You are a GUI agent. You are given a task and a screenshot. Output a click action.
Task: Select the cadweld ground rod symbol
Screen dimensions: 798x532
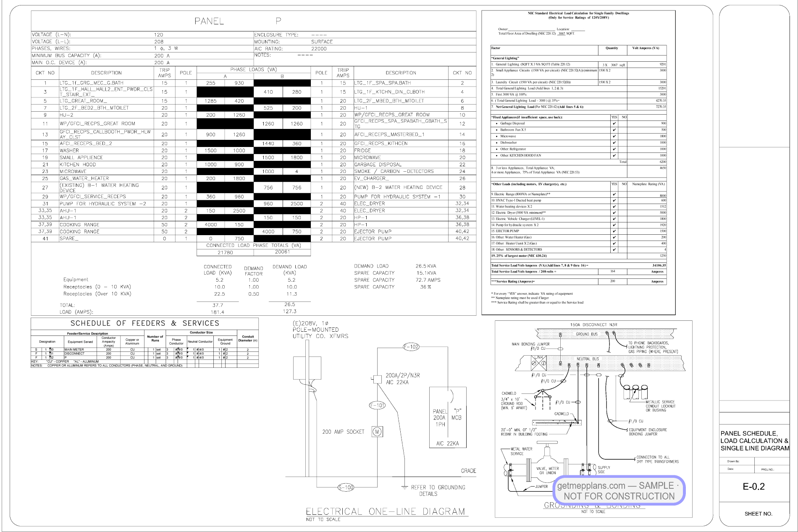[x=543, y=399]
